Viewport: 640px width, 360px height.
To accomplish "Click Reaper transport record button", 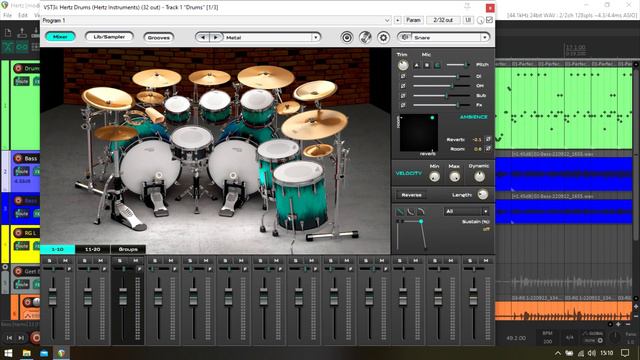I will tap(36, 338).
